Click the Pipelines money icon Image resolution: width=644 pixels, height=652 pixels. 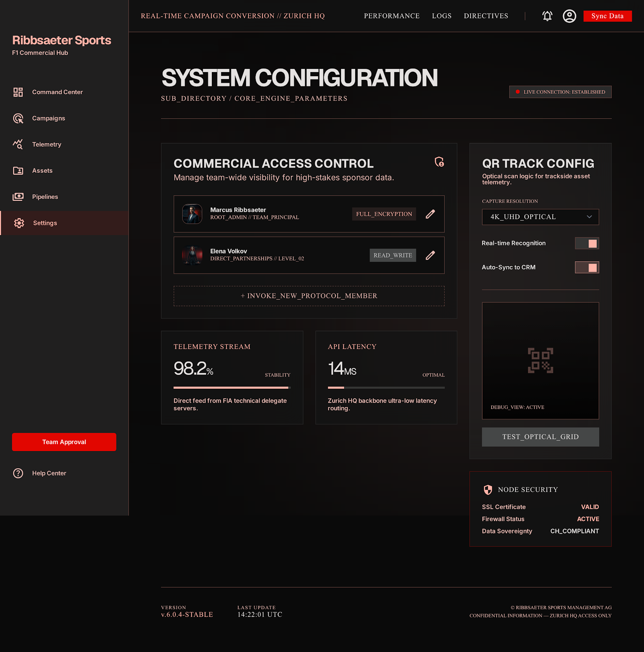pyautogui.click(x=18, y=196)
